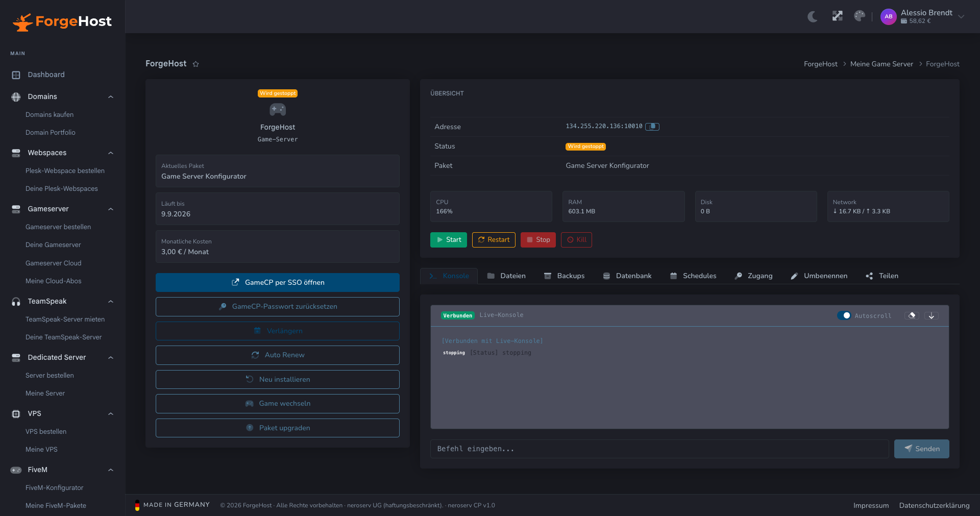Click the fullscreen expand icon
980x516 pixels.
tap(837, 16)
